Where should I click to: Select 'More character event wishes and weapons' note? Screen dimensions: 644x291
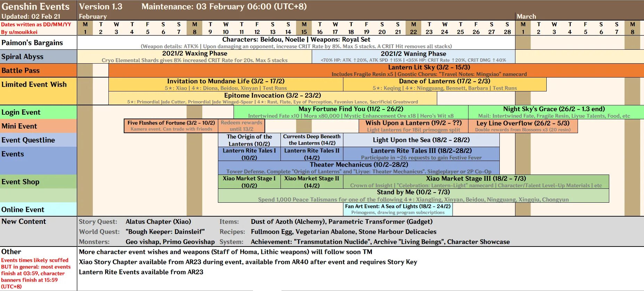pyautogui.click(x=226, y=252)
